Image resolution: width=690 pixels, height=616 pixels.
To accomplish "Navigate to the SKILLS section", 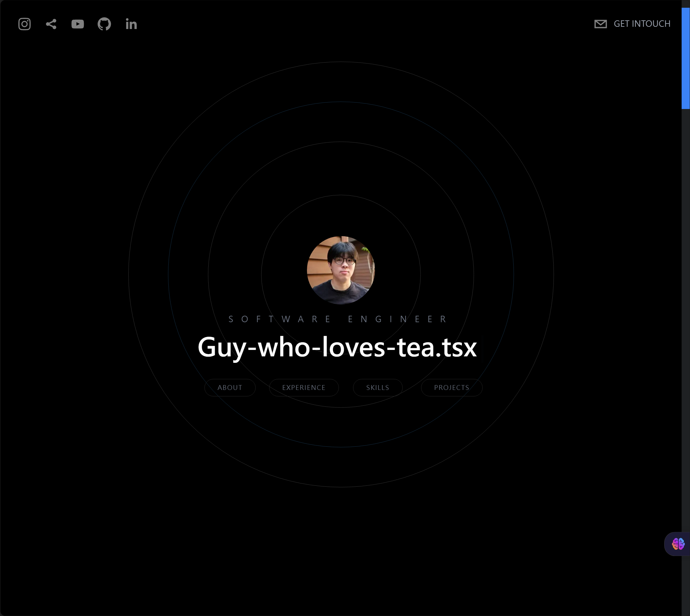I will click(x=377, y=388).
